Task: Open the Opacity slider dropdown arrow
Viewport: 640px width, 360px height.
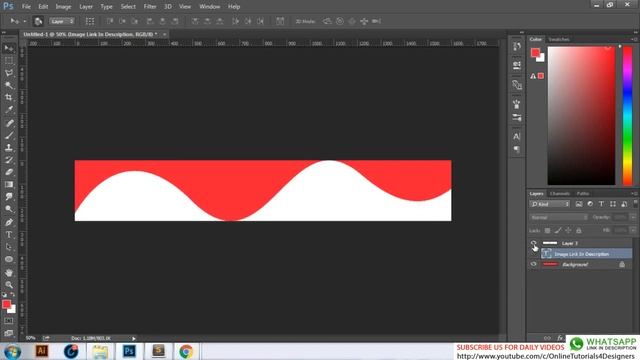Action: (x=633, y=218)
